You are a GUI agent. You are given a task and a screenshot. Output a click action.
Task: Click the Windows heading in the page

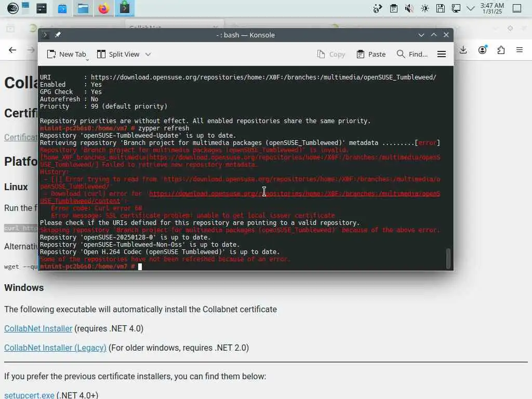pyautogui.click(x=24, y=288)
